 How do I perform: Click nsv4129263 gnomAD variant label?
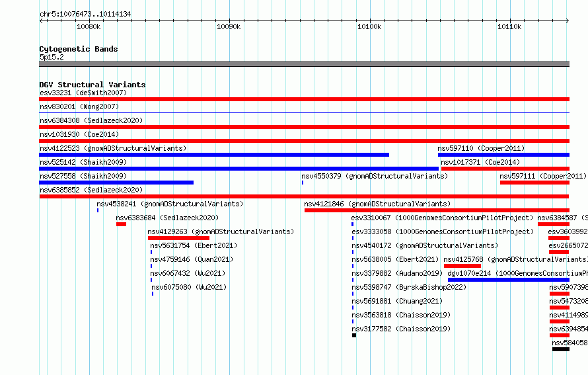[221, 231]
